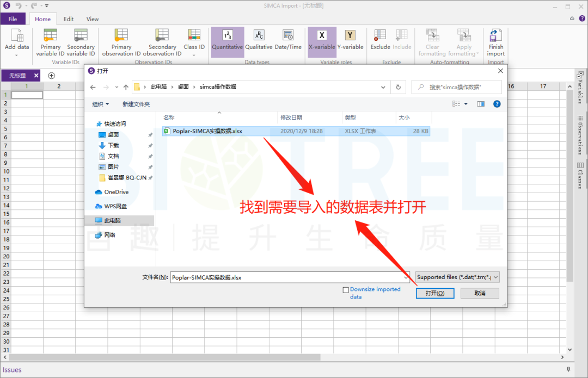This screenshot has width=588, height=378.
Task: Enable the Downsize imported data checkbox
Action: click(x=346, y=289)
